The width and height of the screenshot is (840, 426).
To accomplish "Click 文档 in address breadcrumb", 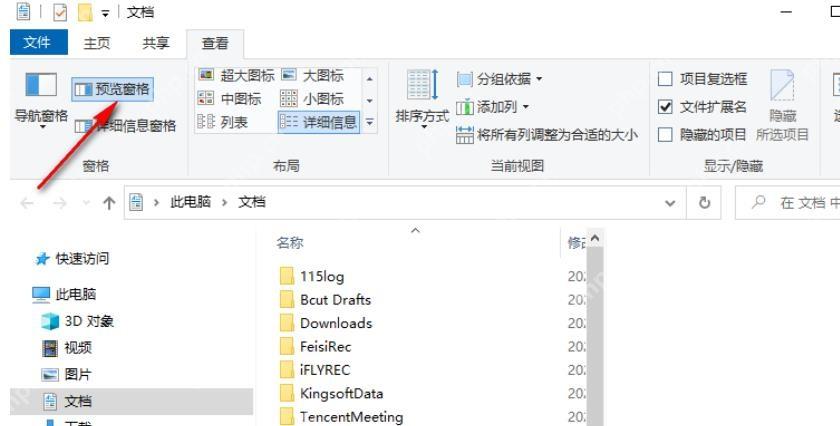I will [252, 202].
